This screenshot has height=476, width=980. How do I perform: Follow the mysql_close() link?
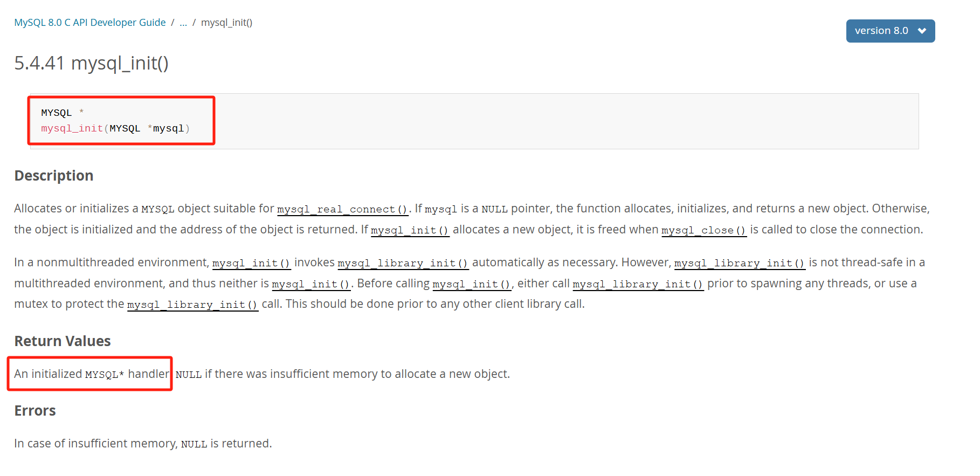[704, 230]
